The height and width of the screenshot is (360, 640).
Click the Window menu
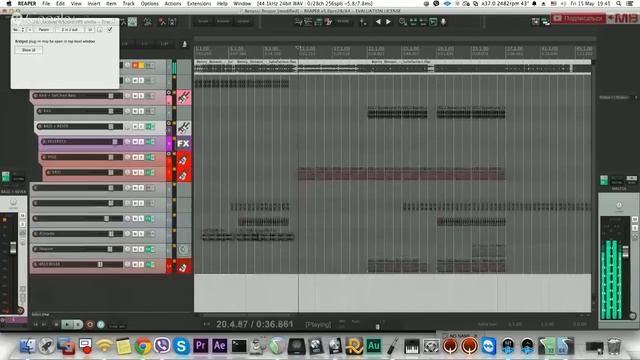pyautogui.click(x=242, y=3)
